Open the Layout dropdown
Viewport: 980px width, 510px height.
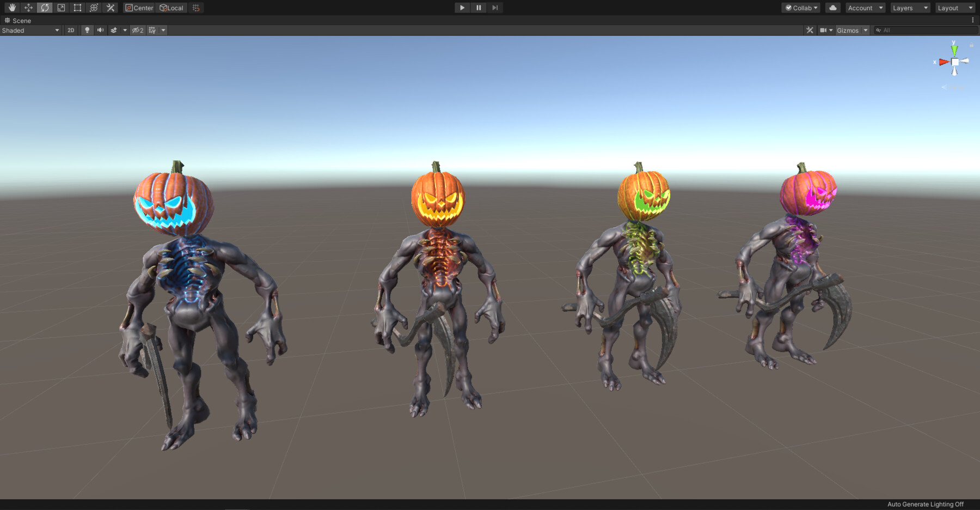click(x=954, y=8)
